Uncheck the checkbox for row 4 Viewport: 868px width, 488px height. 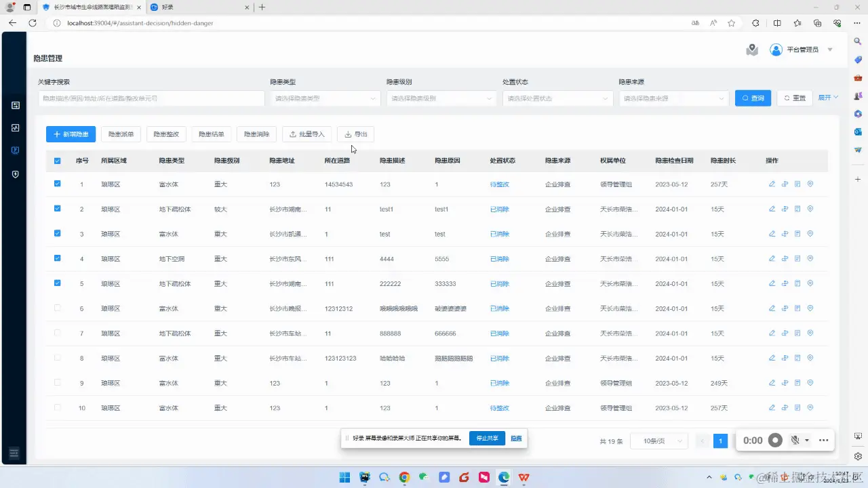[57, 258]
